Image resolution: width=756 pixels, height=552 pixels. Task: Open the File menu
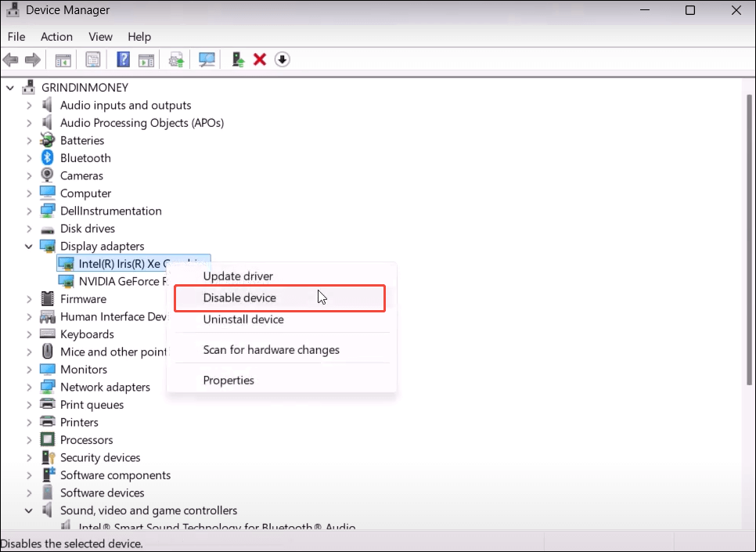(x=16, y=37)
